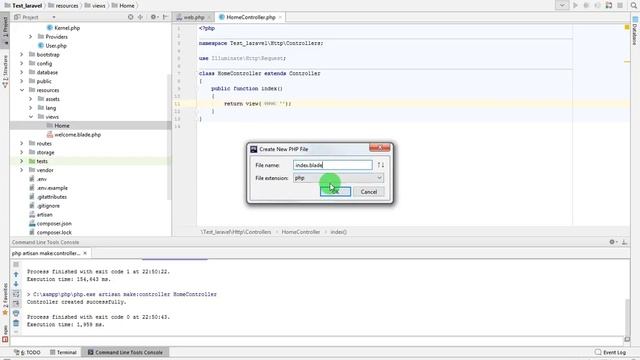
Task: Collapse the views folder
Action: click(31, 117)
